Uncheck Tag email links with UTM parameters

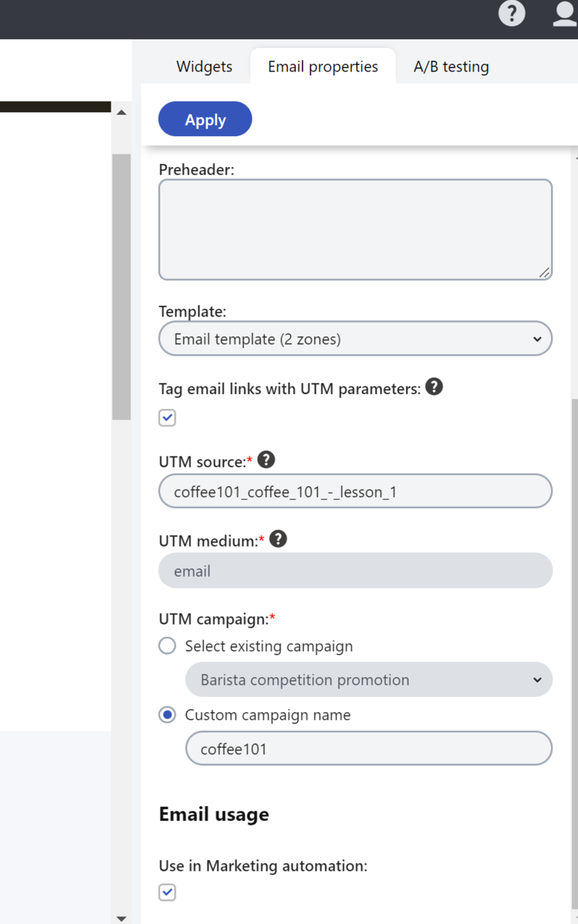pos(168,418)
